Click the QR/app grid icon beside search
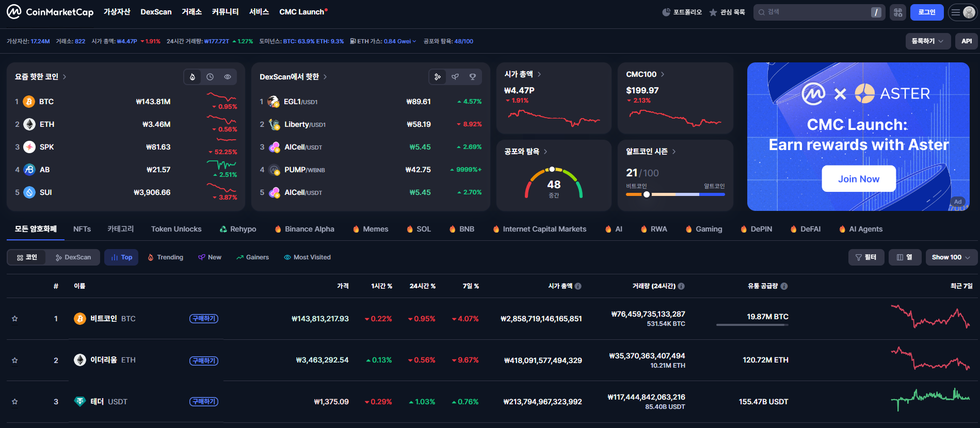Image resolution: width=980 pixels, height=428 pixels. [898, 12]
